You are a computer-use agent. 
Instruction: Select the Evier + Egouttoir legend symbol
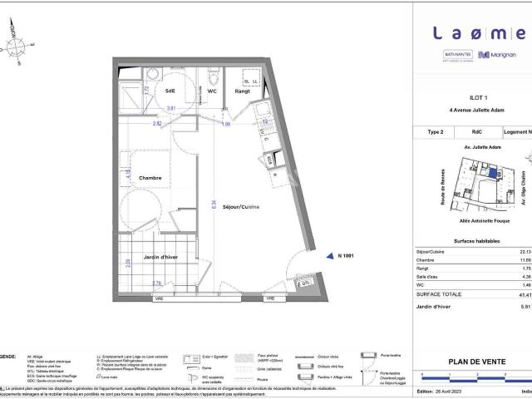192,358
